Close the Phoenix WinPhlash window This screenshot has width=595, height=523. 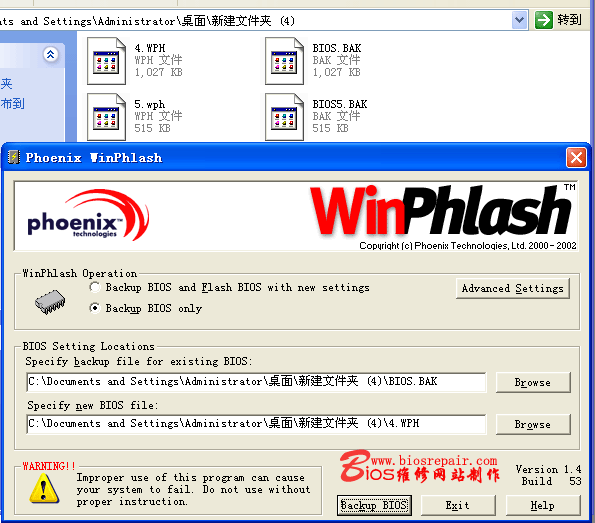coord(576,157)
